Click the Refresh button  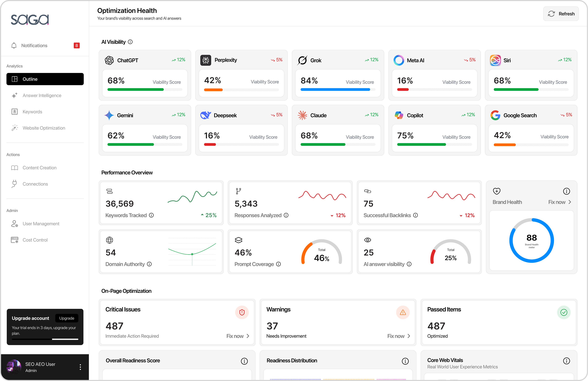(x=561, y=14)
